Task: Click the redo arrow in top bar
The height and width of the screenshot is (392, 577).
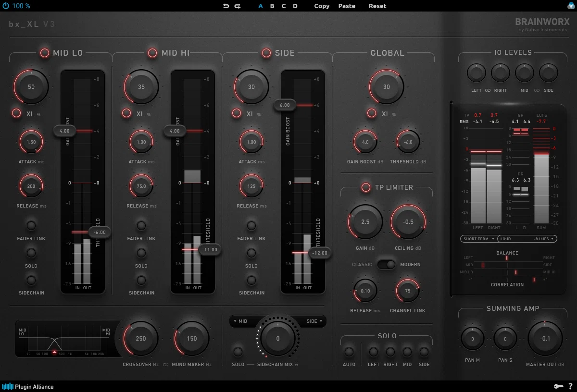Action: click(238, 6)
